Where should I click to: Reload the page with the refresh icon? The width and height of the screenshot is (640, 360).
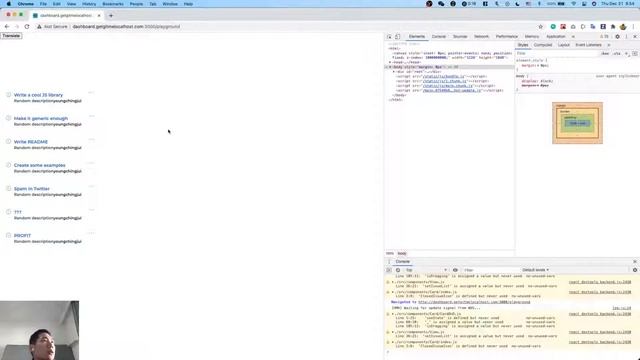point(27,27)
